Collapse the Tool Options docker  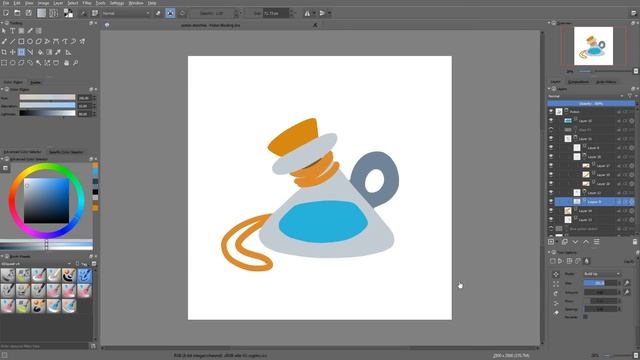click(x=549, y=252)
